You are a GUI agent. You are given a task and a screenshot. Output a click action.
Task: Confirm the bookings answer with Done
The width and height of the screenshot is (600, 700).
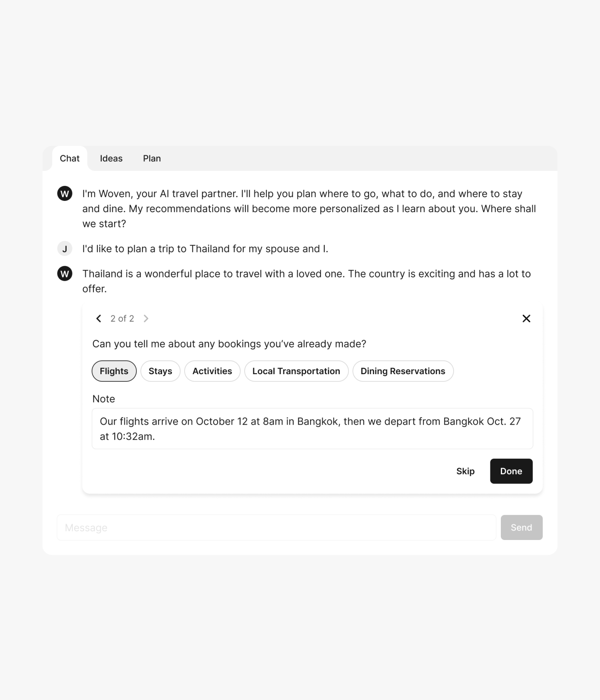511,471
